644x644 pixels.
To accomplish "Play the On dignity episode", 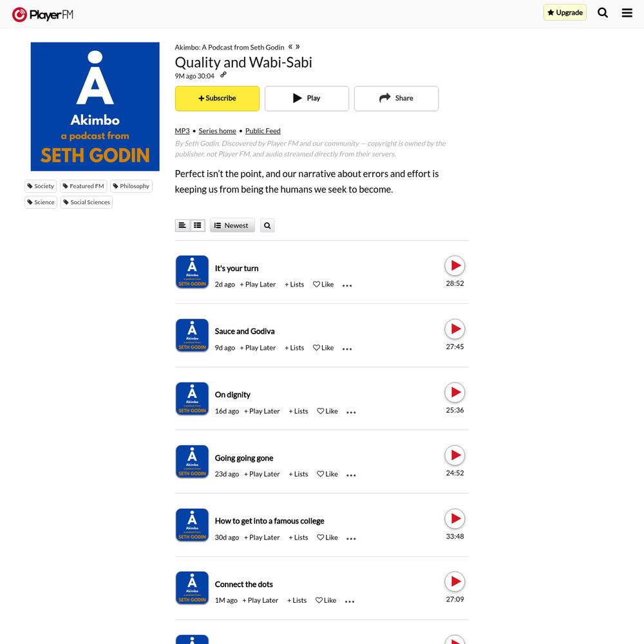I will 455,392.
